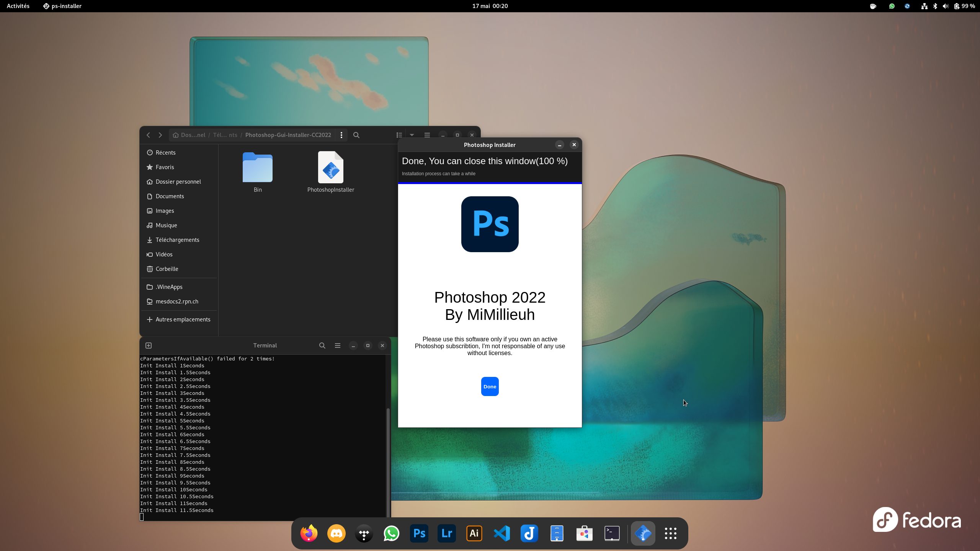The width and height of the screenshot is (980, 551).
Task: Open Récents in the Files sidebar
Action: tap(179, 153)
